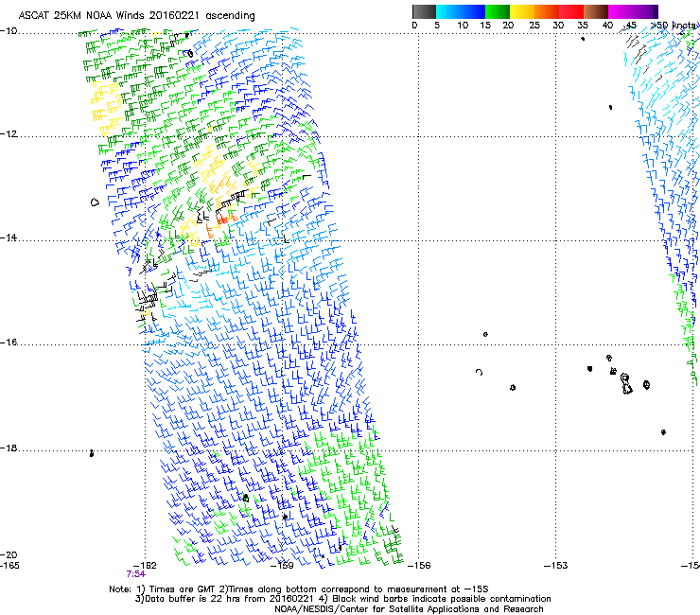Click the yellow 20-25 knots legend swatch
The image size is (700, 615).
click(522, 11)
